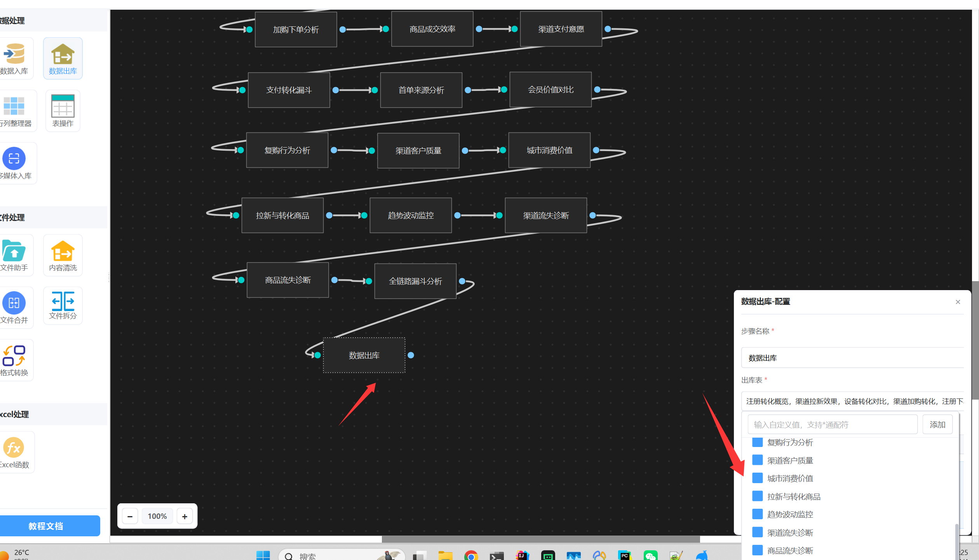
Task: Select the 数据入库 database icon
Action: [x=14, y=54]
